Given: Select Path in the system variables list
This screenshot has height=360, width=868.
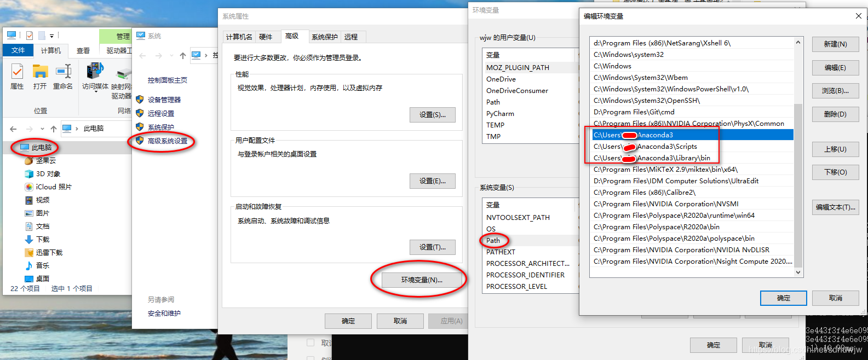Looking at the screenshot, I should pos(493,240).
